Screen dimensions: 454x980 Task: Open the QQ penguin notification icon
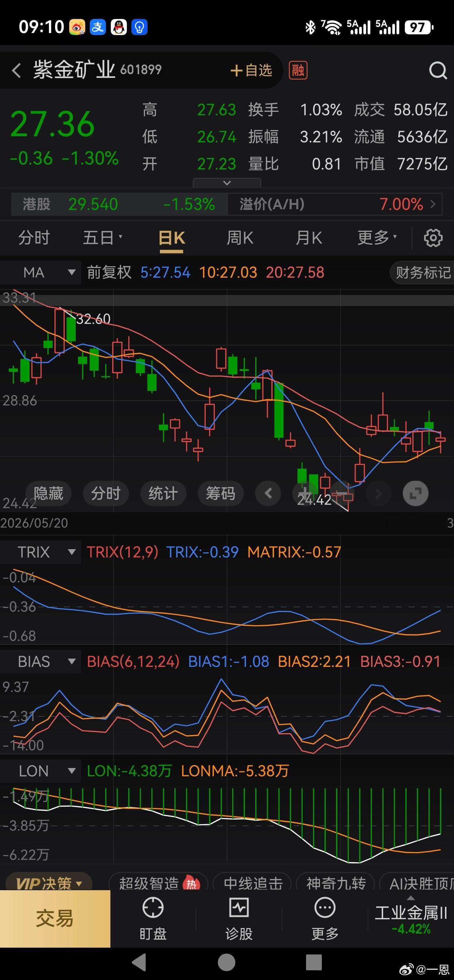(x=119, y=28)
